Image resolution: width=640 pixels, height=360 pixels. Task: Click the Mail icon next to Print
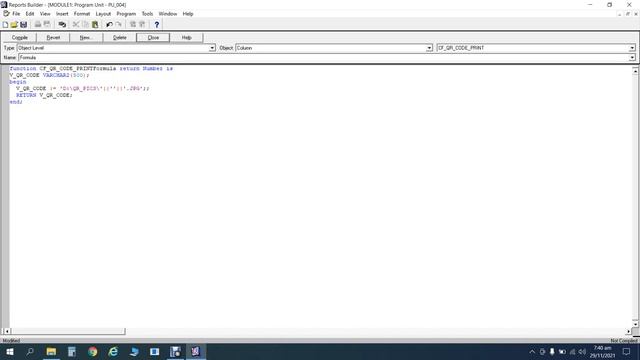pyautogui.click(x=47, y=24)
